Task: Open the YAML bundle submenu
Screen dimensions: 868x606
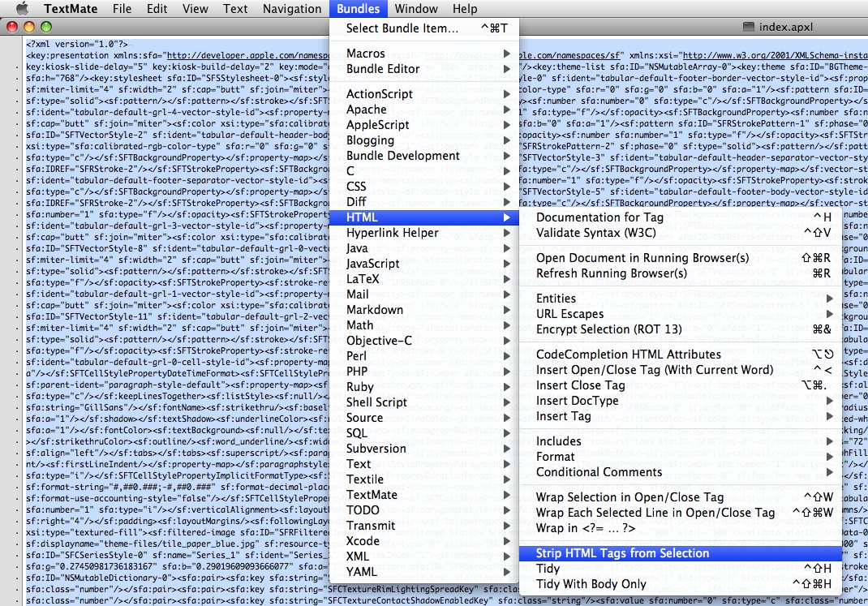Action: [424, 572]
